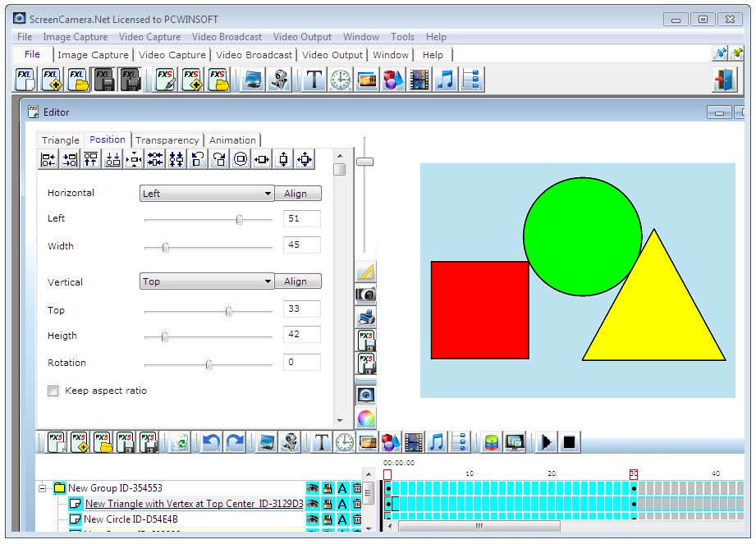Image resolution: width=756 pixels, height=544 pixels.
Task: Click the FXL folder open icon
Action: 78,80
